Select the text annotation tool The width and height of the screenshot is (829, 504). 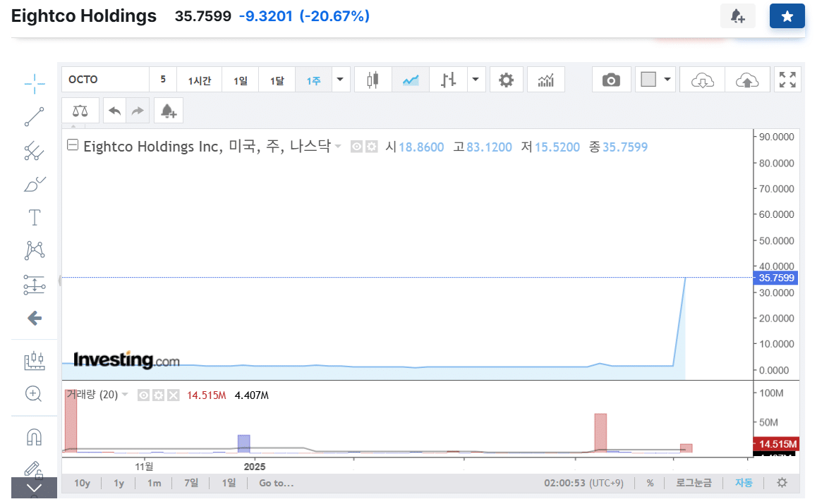34,217
